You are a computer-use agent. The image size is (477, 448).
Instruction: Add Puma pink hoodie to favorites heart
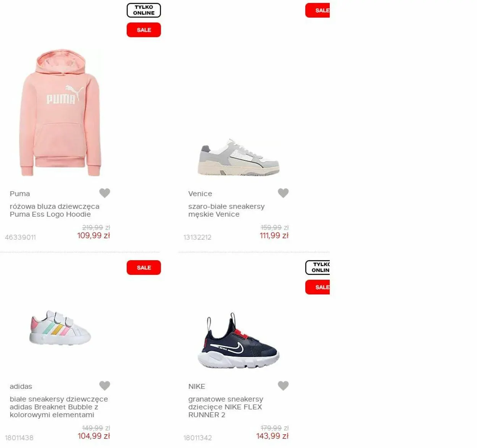(105, 193)
